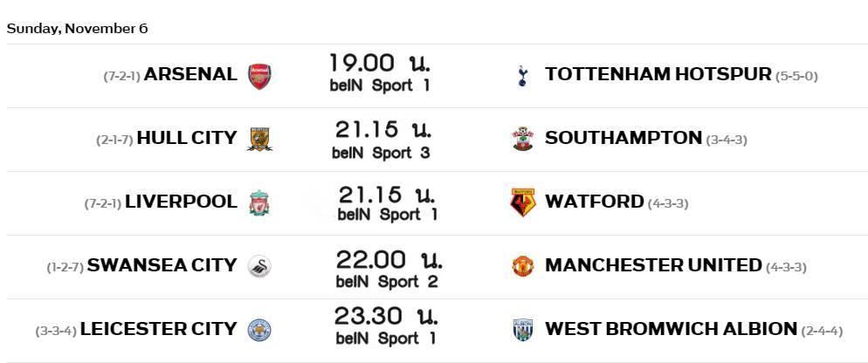Click the Leicester City fox crest
868x363 pixels.
tap(259, 330)
